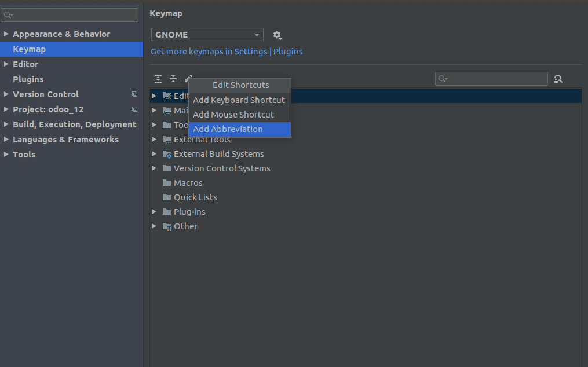Select the Macros row in keymap tree
The height and width of the screenshot is (367, 588).
(x=366, y=182)
